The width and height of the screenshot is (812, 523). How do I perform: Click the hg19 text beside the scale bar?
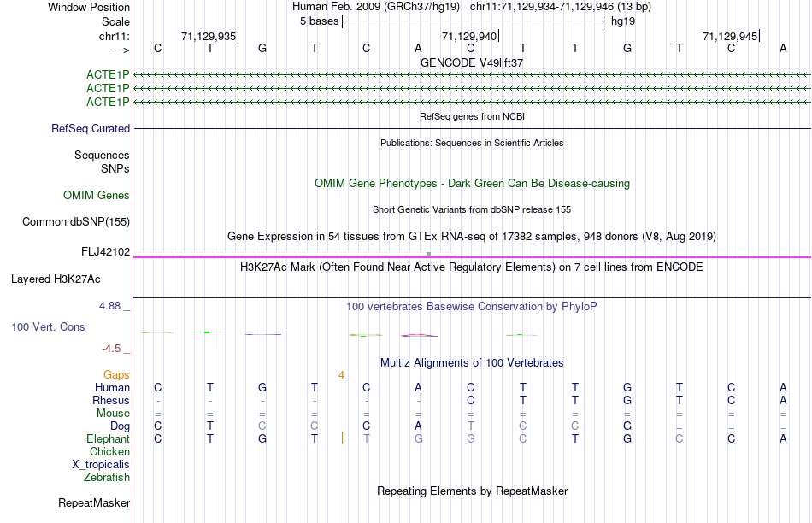click(x=623, y=21)
